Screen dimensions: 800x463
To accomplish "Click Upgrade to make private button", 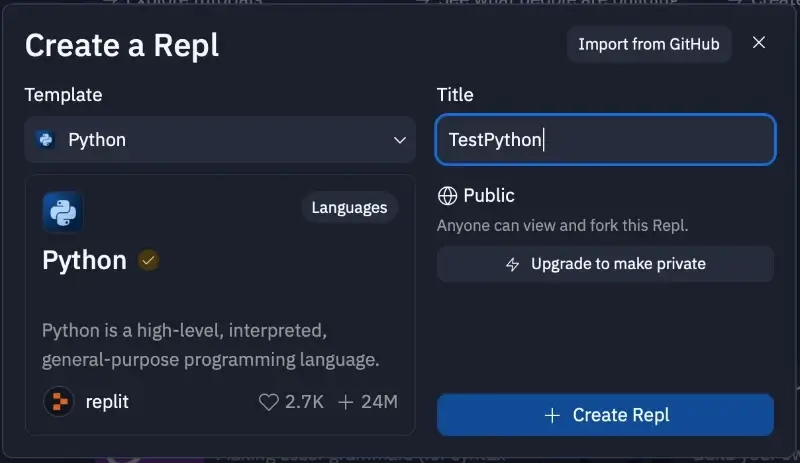I will click(606, 264).
